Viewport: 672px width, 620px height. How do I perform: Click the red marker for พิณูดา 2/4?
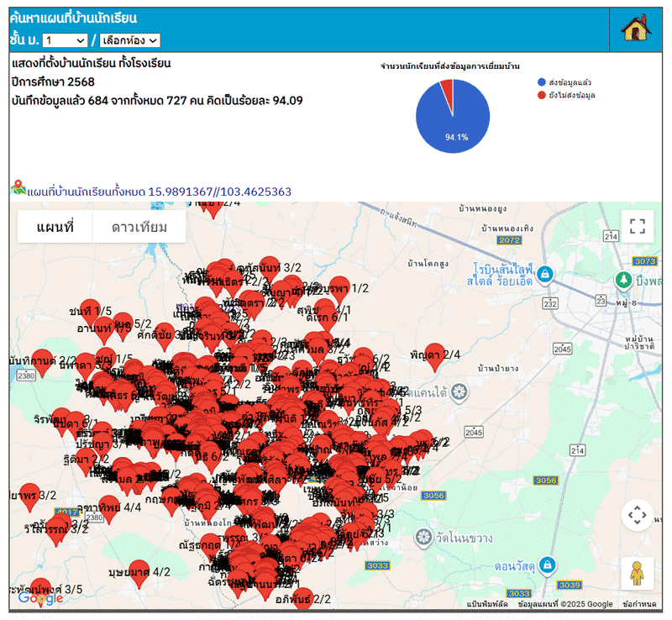pos(434,355)
